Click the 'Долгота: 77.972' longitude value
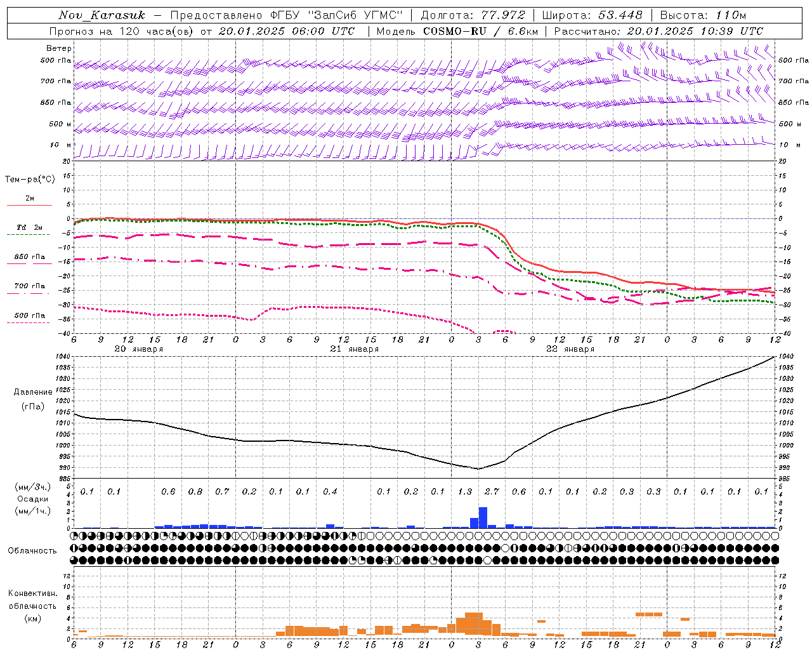This screenshot has width=812, height=650. [473, 15]
